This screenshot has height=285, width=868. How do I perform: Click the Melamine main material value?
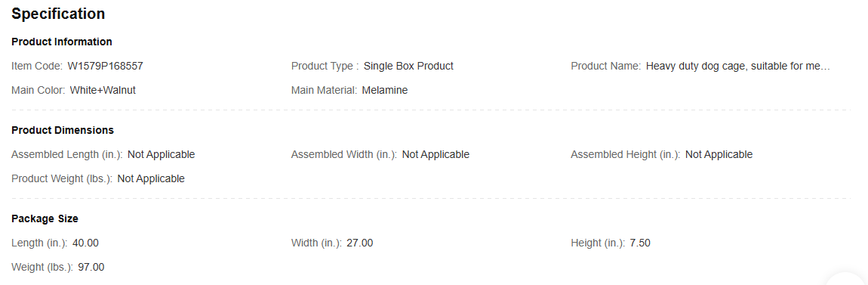pyautogui.click(x=385, y=91)
